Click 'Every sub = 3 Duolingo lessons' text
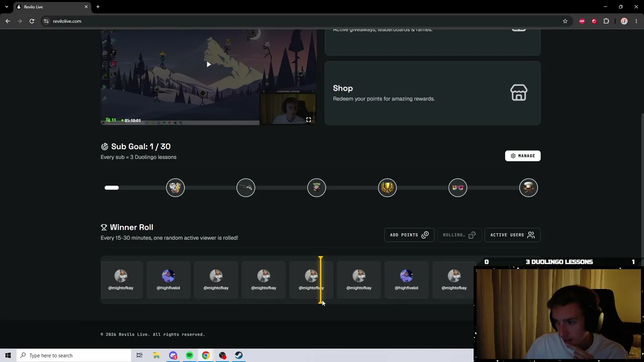 pos(138,157)
